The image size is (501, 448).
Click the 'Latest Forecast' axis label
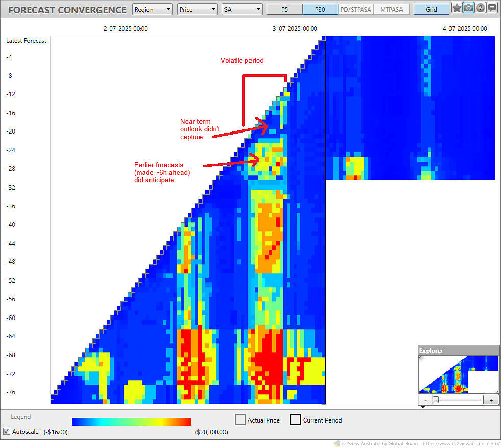[26, 41]
